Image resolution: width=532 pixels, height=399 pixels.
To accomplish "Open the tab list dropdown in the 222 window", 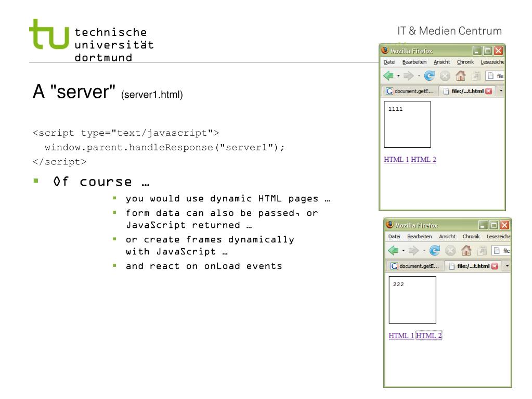I will click(507, 266).
